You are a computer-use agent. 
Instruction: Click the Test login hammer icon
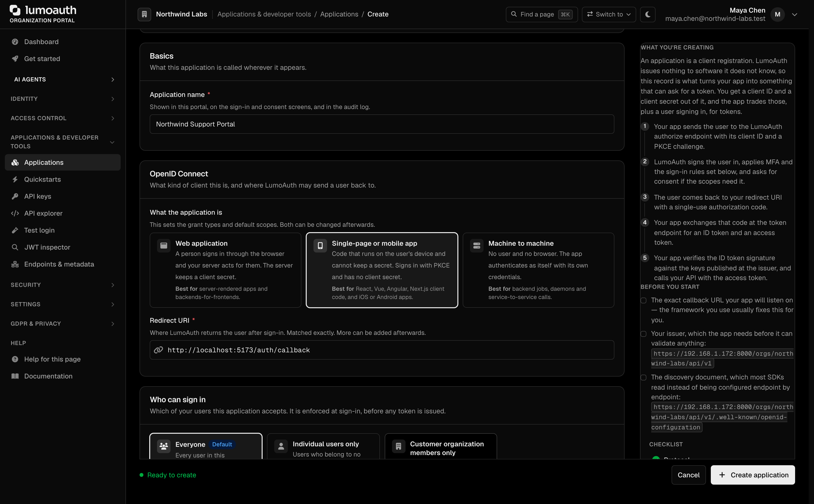click(x=15, y=230)
